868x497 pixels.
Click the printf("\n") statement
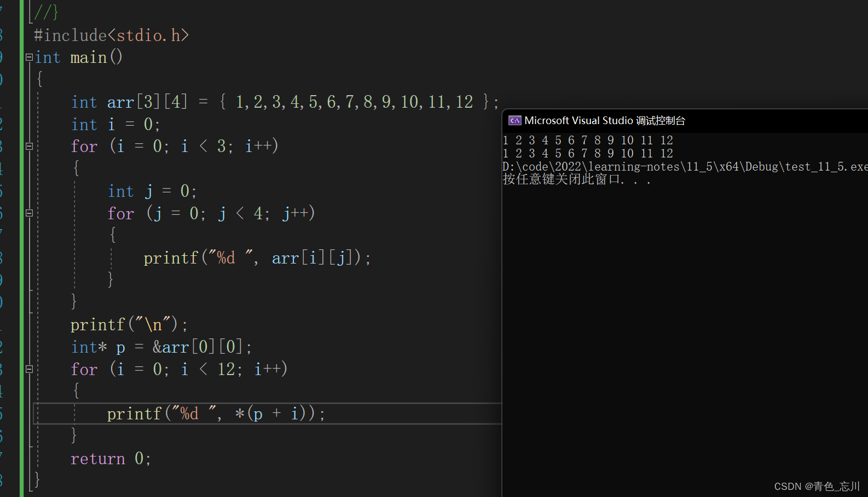click(129, 325)
